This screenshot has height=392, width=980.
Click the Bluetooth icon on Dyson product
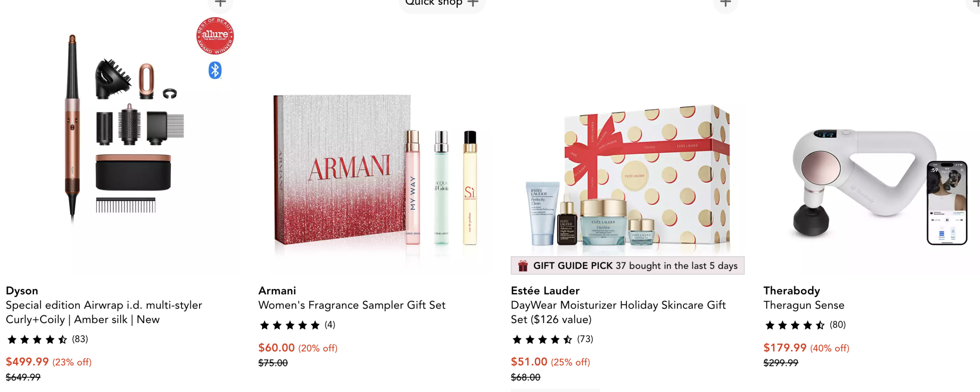point(215,71)
